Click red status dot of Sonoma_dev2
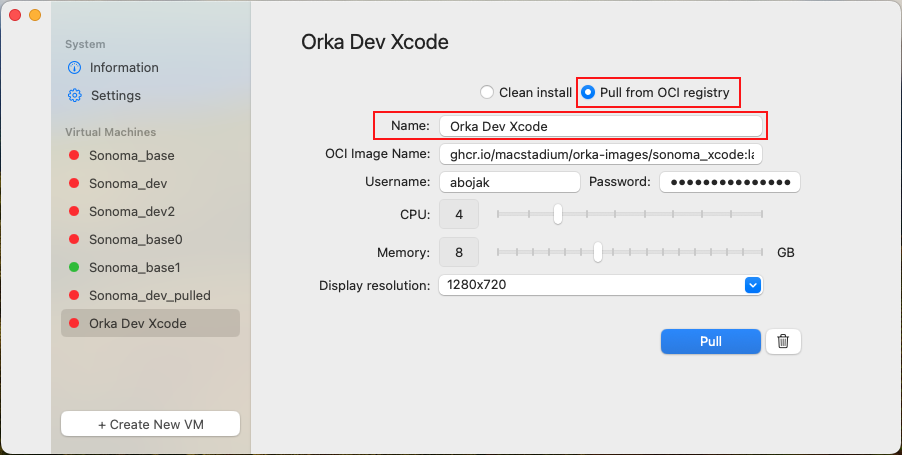The width and height of the screenshot is (902, 455). click(74, 212)
